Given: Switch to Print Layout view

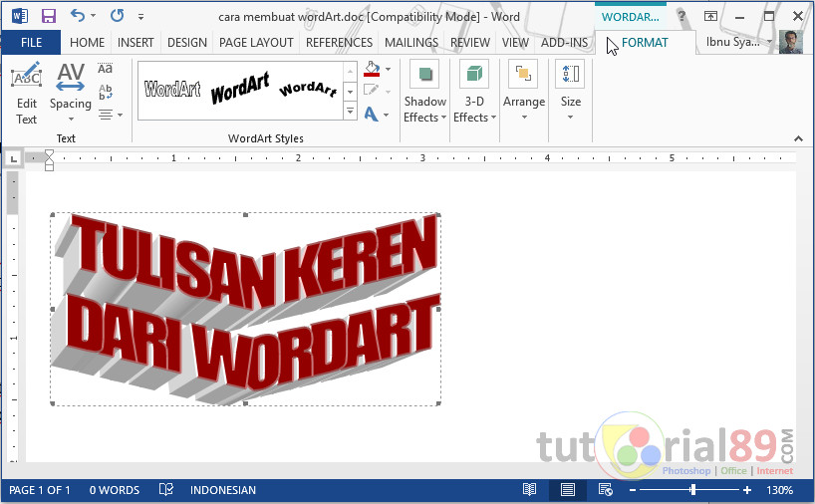Looking at the screenshot, I should 567,489.
